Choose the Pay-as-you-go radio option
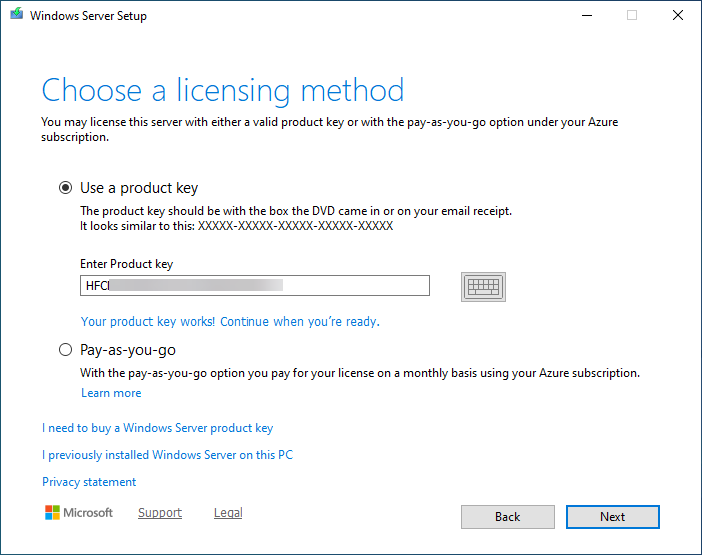 click(x=66, y=350)
